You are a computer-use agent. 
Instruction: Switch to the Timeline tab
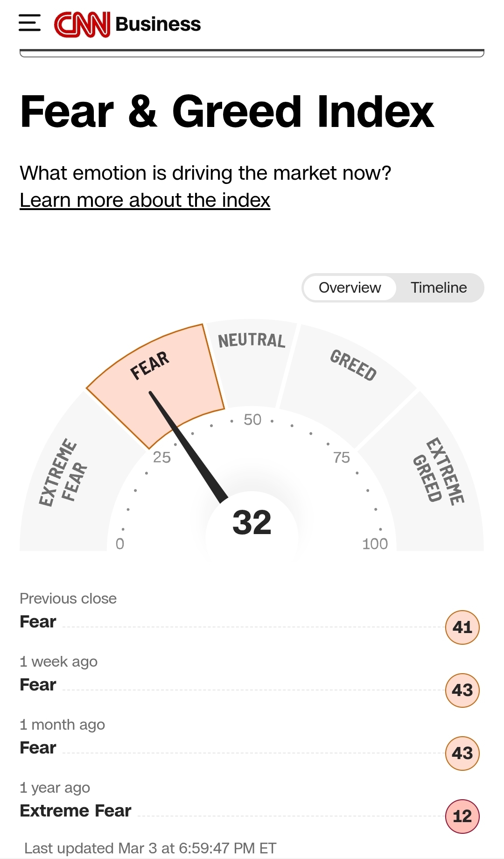tap(439, 288)
